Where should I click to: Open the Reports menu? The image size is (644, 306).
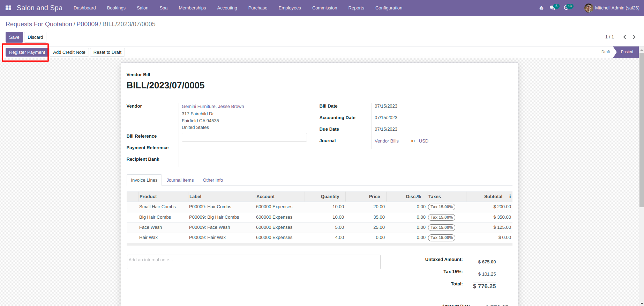point(356,8)
